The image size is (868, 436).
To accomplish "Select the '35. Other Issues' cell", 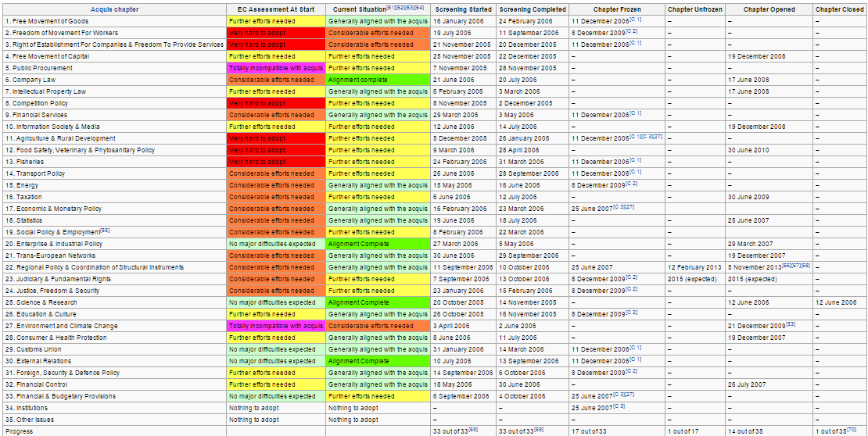I will pyautogui.click(x=115, y=420).
